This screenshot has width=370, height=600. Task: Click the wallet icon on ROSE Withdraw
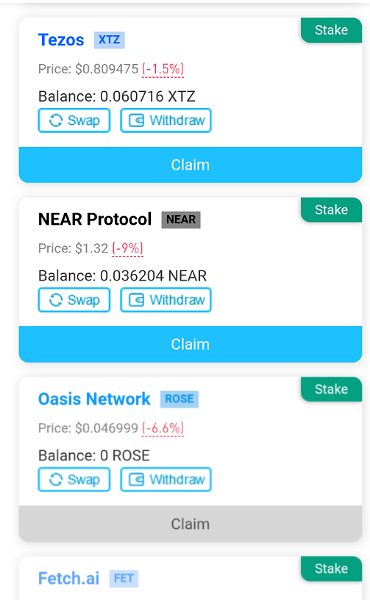pos(136,479)
